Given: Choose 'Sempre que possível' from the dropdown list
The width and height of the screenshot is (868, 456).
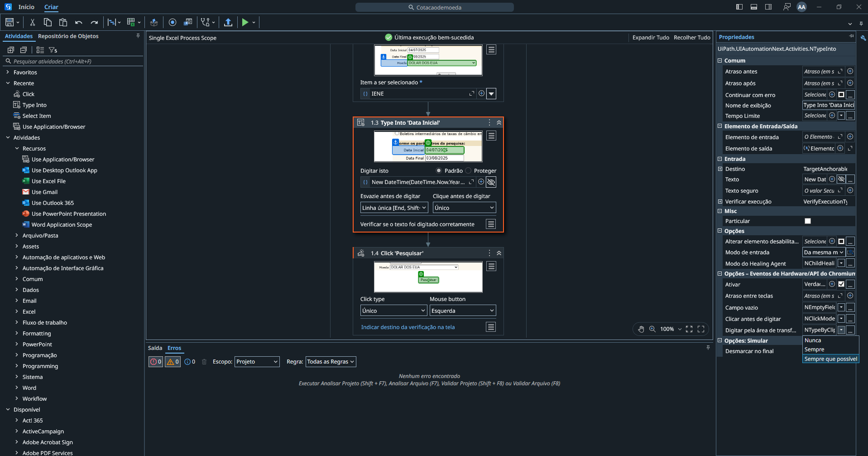Looking at the screenshot, I should click(830, 359).
